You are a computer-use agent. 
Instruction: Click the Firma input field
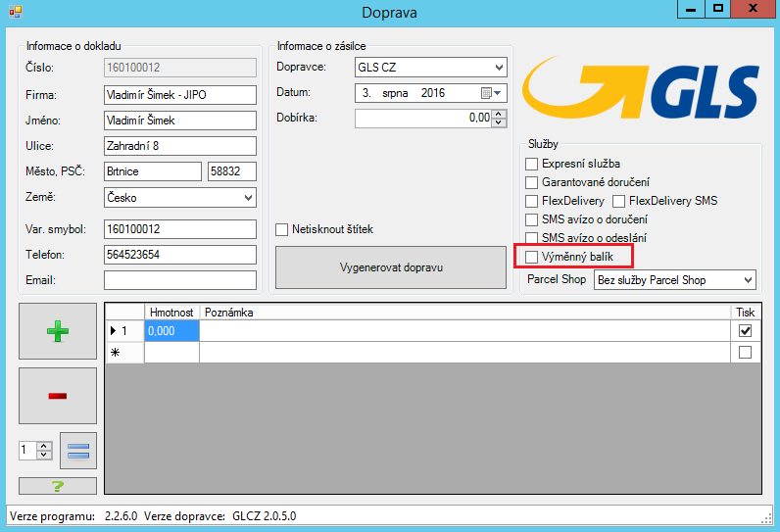[x=180, y=95]
